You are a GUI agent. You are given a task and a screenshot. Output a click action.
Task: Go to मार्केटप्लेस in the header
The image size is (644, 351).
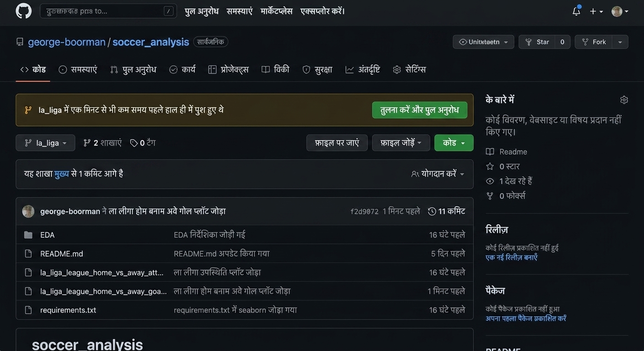coord(276,11)
